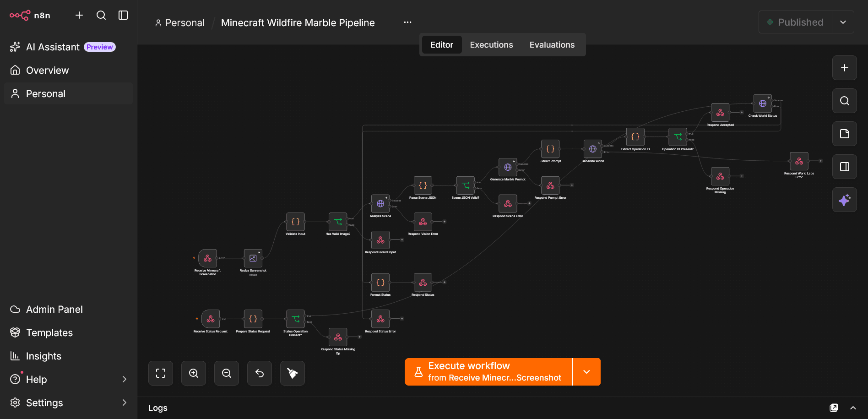Click the n8n logo

click(30, 15)
